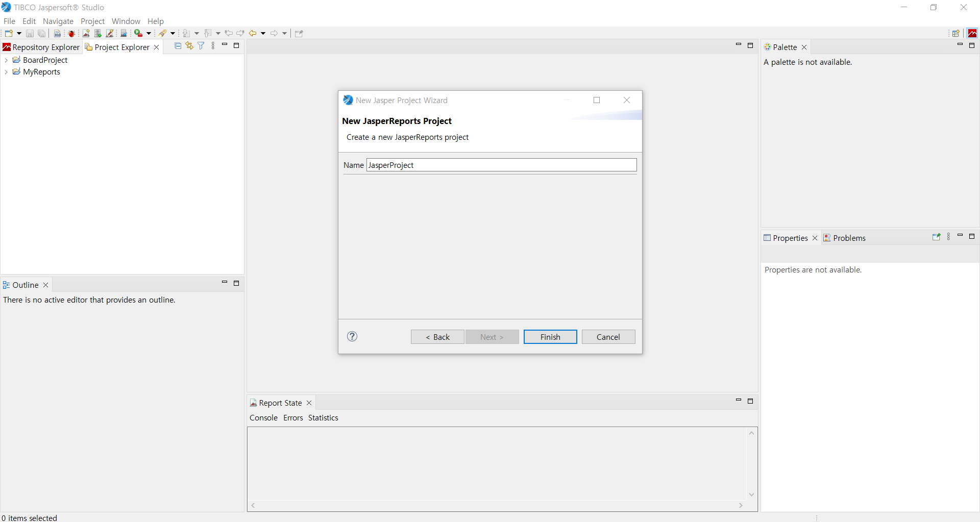This screenshot has width=980, height=522.
Task: Click the Back button in the wizard
Action: tap(437, 337)
